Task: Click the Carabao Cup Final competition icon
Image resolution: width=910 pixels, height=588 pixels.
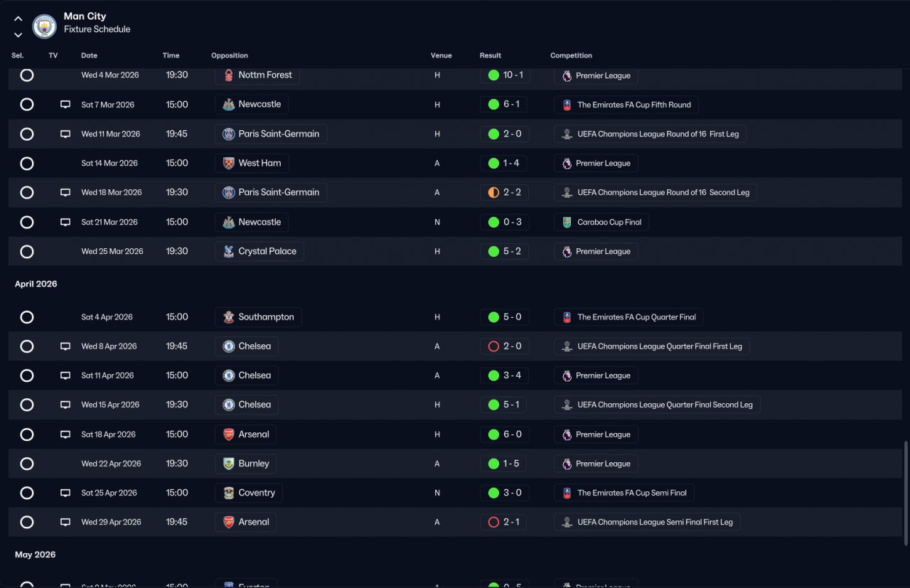Action: [567, 223]
